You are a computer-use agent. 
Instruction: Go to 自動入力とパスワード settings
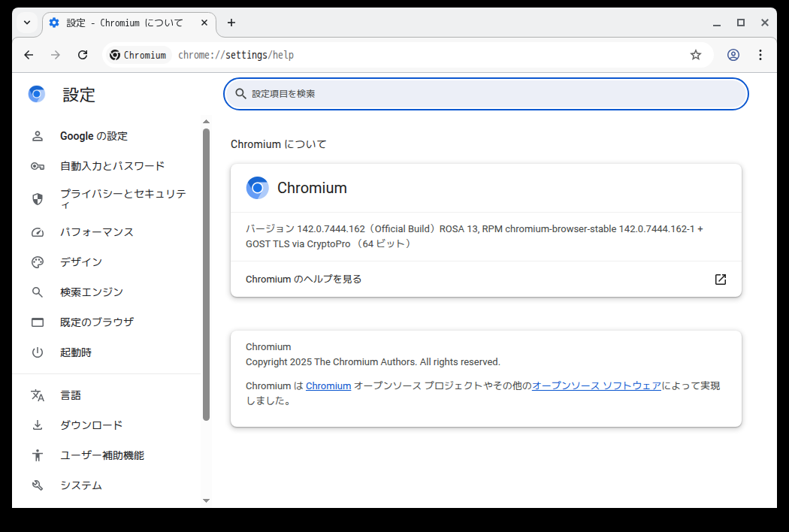click(112, 166)
